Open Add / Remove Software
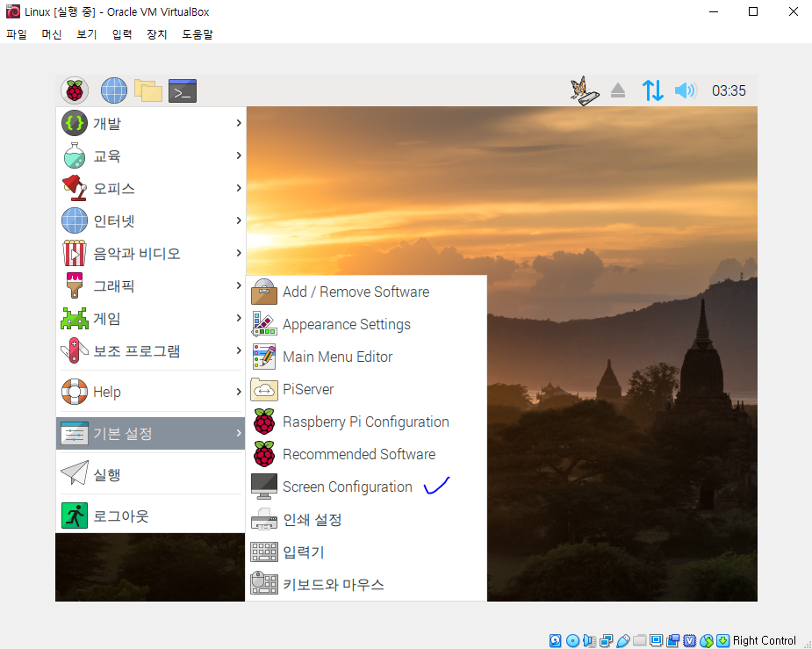Viewport: 812px width, 649px height. [x=366, y=292]
